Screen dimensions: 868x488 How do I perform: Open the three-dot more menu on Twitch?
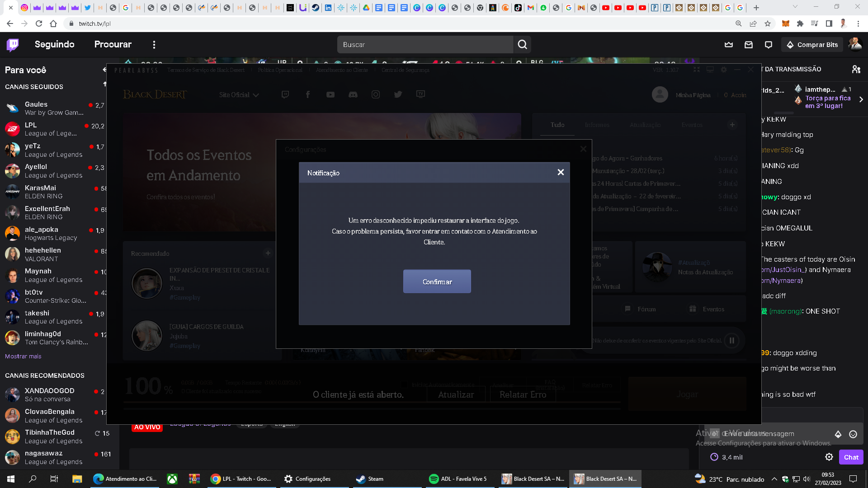(154, 44)
